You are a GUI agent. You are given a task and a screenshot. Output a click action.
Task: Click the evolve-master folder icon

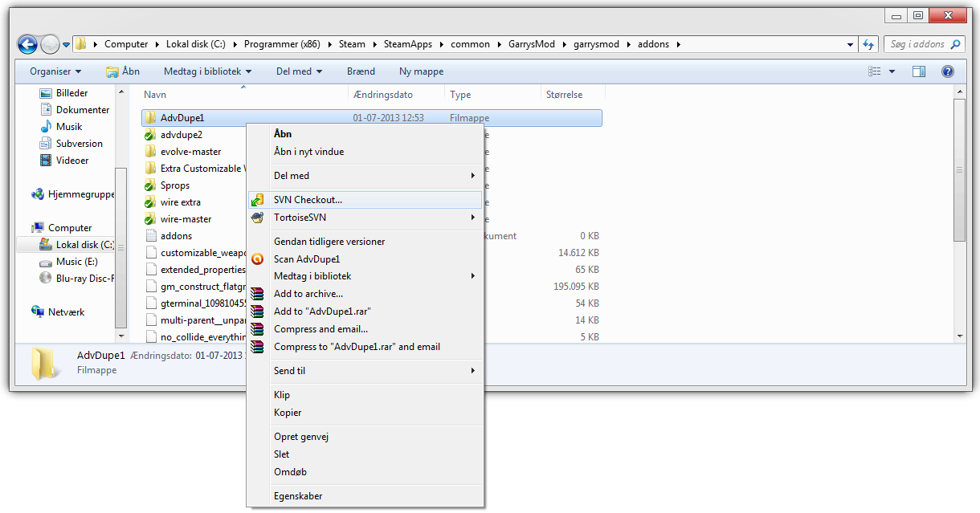[150, 152]
